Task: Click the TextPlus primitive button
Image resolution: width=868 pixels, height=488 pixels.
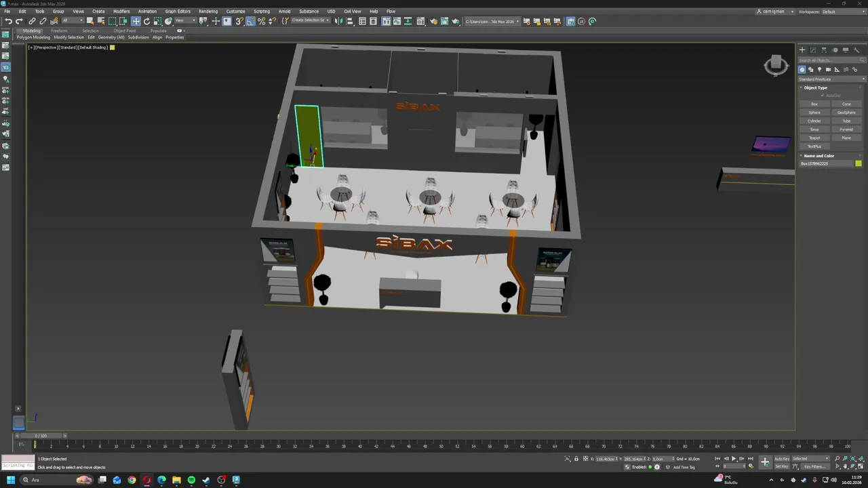Action: click(814, 146)
